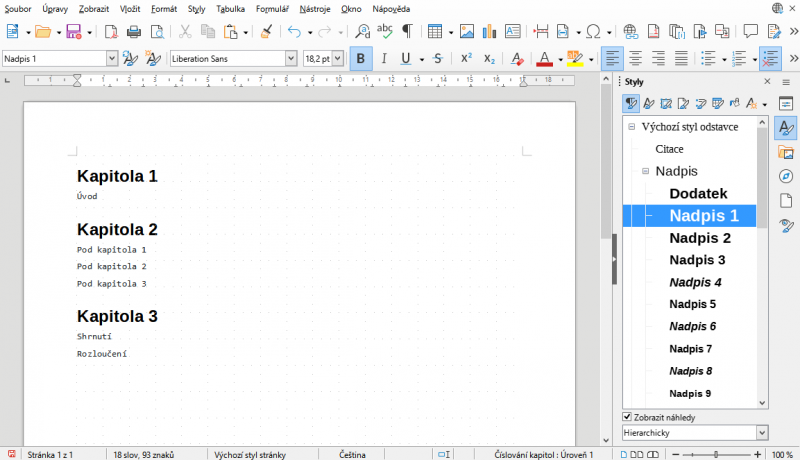Open Nástroje menu
The image size is (800, 460).
click(x=315, y=9)
